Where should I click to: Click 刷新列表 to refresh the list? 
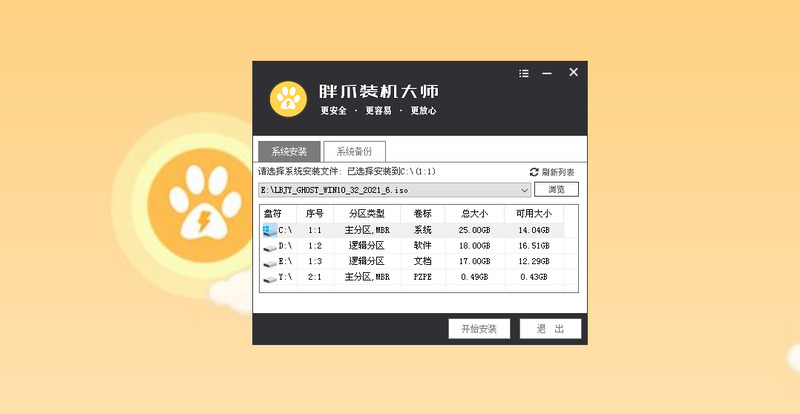[558, 172]
